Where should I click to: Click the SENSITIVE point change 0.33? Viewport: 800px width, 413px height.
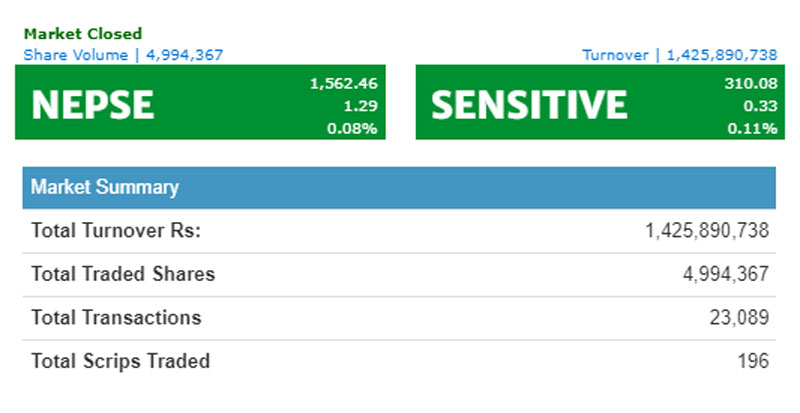click(761, 106)
